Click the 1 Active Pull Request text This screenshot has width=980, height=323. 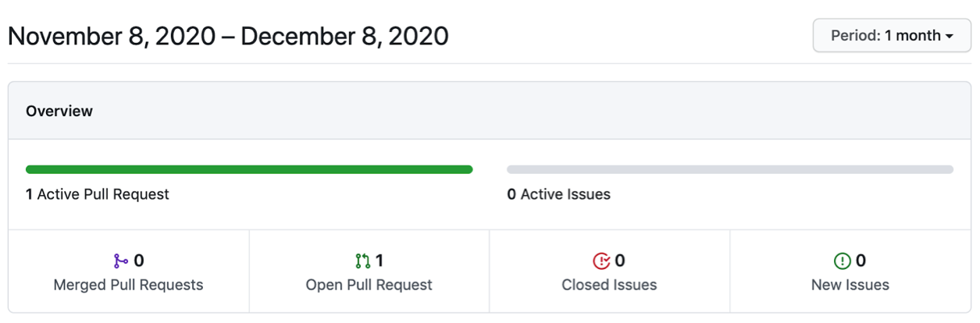(98, 194)
